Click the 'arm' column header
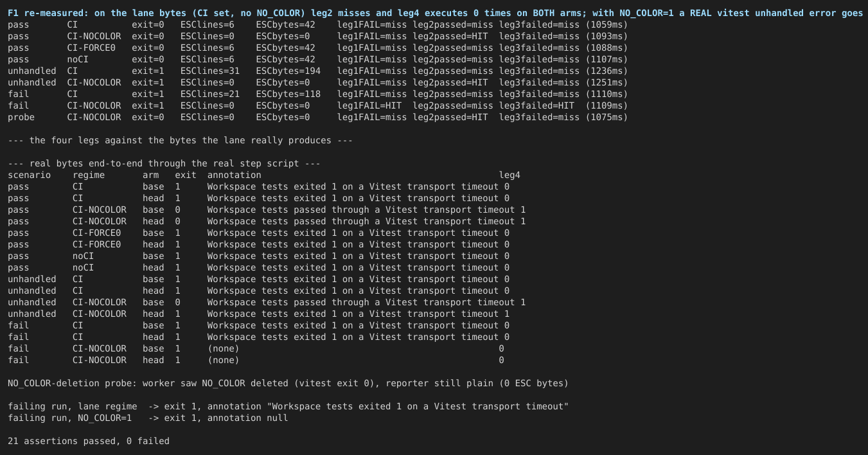This screenshot has width=868, height=455. click(150, 175)
